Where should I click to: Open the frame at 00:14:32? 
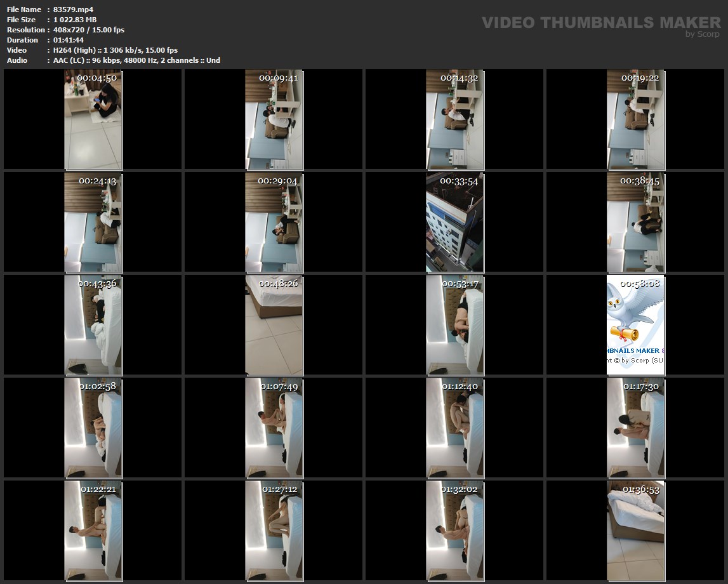tap(455, 119)
